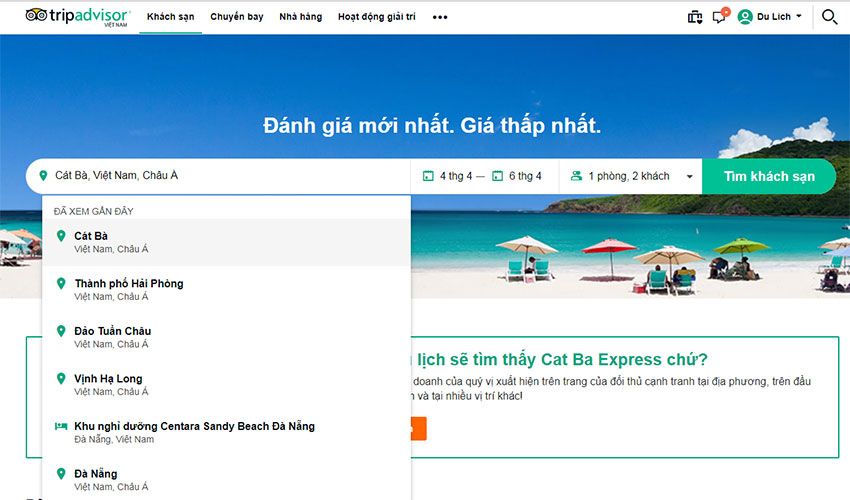
Task: Click the TripAdvisor owl logo
Action: (x=36, y=15)
